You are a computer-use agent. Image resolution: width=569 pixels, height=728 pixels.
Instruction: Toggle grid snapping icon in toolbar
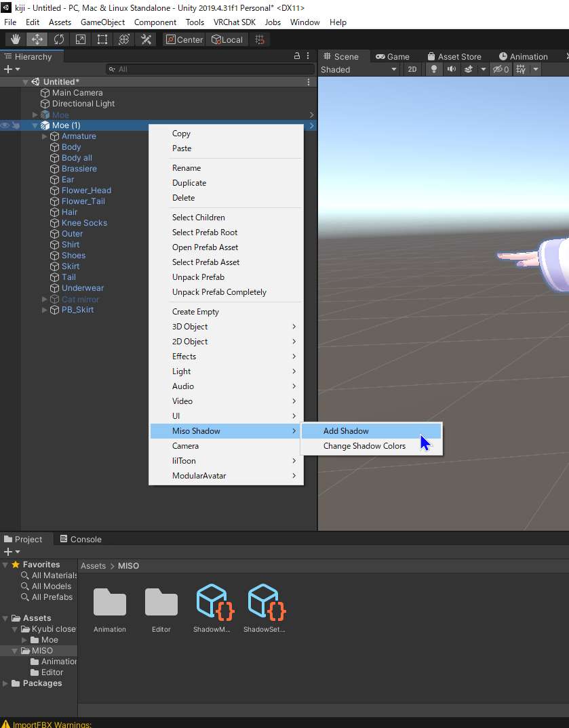(x=260, y=39)
